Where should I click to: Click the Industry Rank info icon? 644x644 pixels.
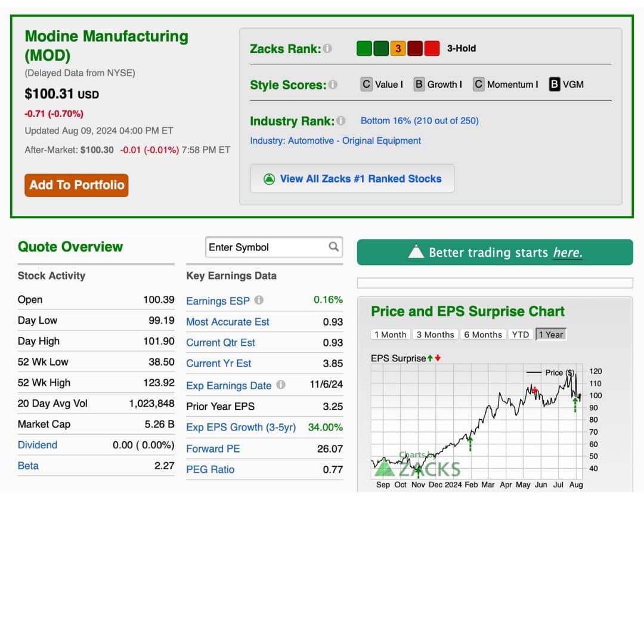tap(340, 120)
